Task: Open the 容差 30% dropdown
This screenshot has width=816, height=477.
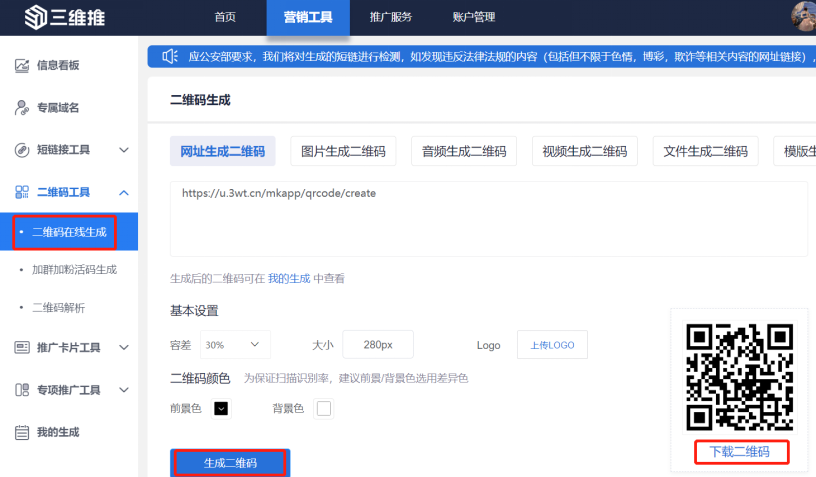Action: click(235, 344)
